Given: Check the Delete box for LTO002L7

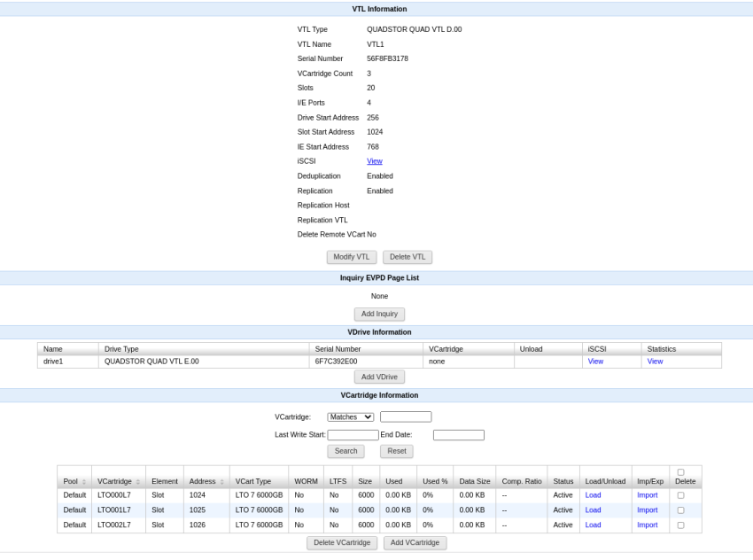Looking at the screenshot, I should 680,525.
